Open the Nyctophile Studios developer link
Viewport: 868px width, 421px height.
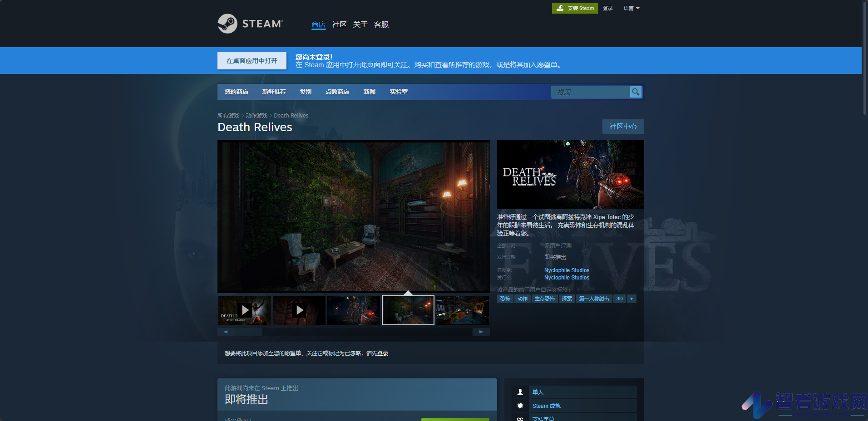567,270
